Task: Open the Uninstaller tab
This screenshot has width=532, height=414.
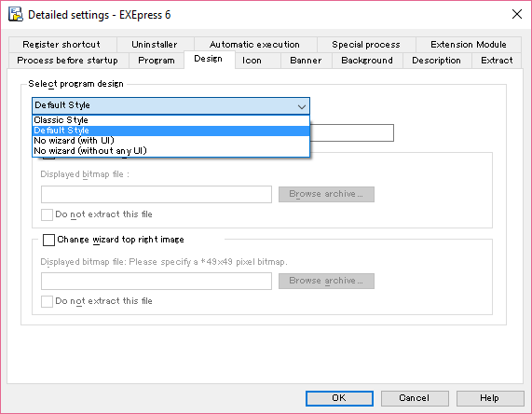Action: pyautogui.click(x=155, y=45)
